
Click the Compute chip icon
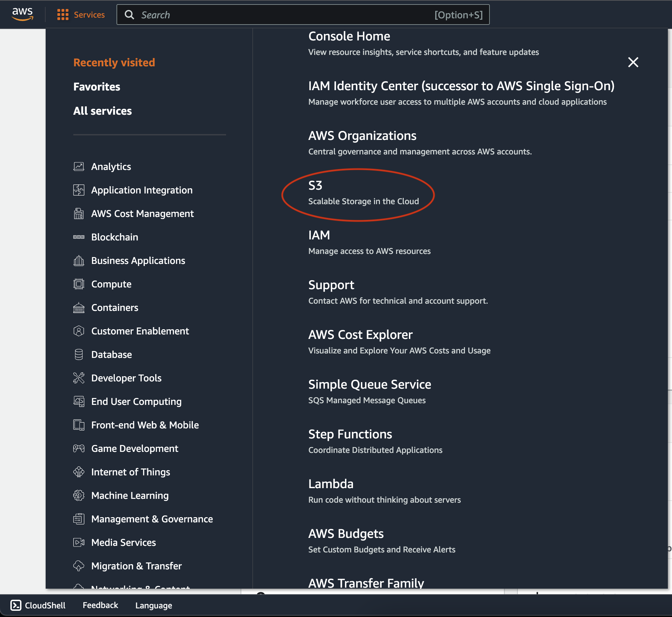coord(79,284)
